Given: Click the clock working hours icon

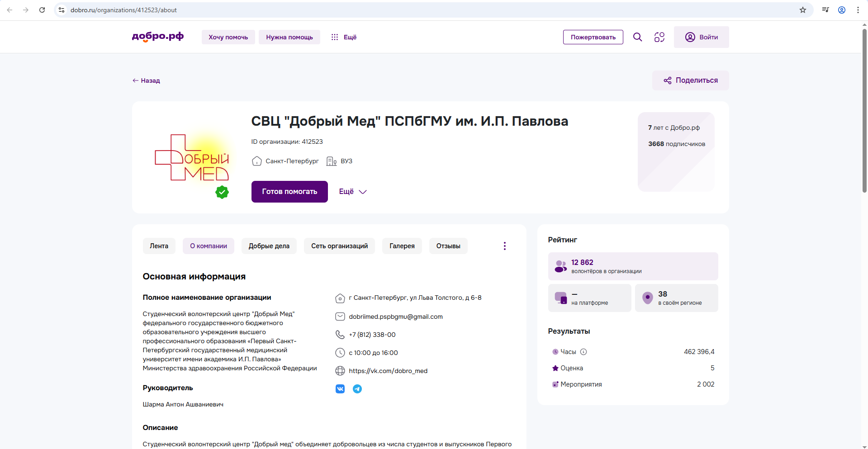Looking at the screenshot, I should click(x=340, y=353).
